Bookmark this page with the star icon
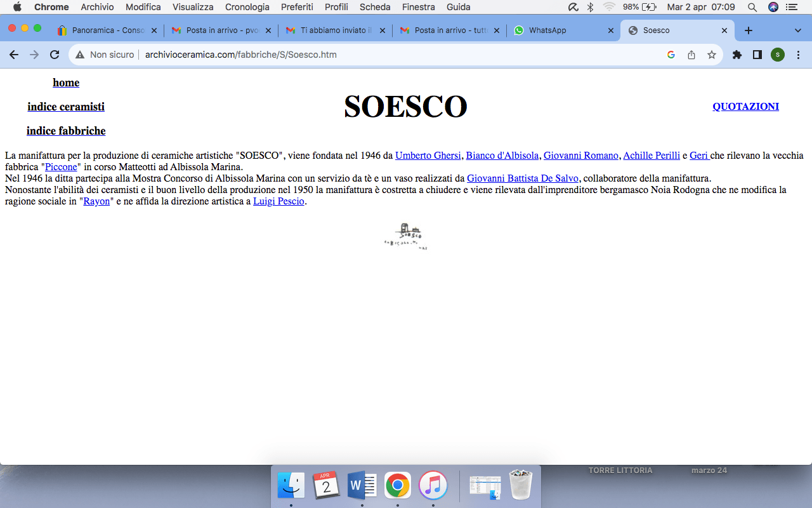This screenshot has width=812, height=508. [x=712, y=55]
